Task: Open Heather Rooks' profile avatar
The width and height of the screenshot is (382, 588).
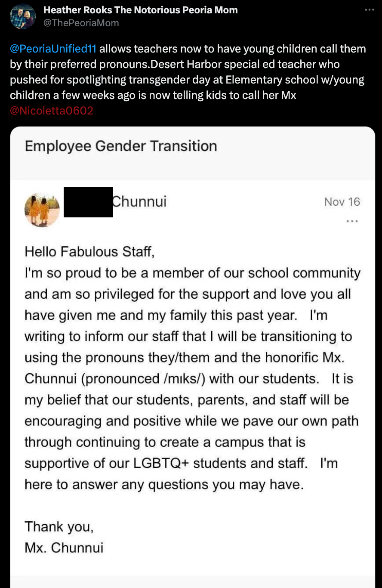Action: (22, 16)
